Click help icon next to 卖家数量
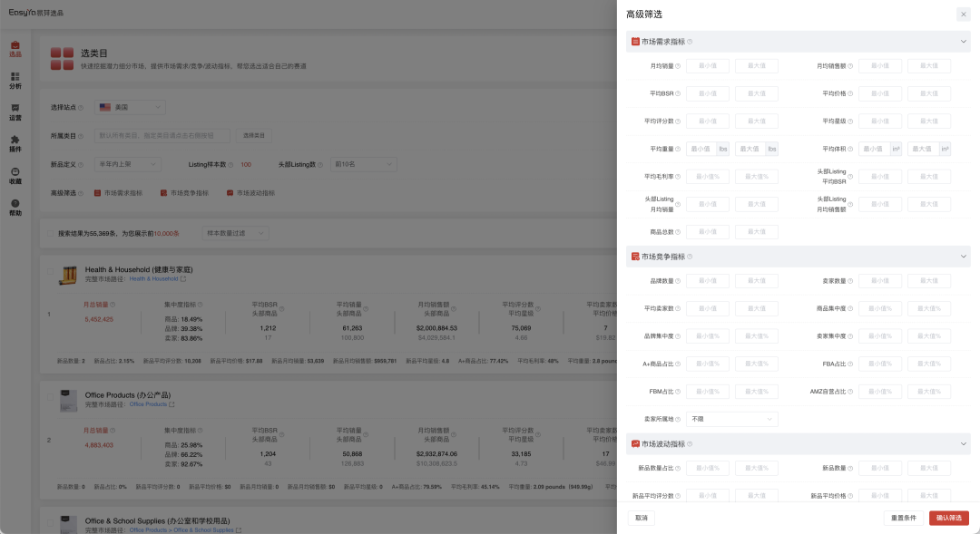 click(850, 281)
